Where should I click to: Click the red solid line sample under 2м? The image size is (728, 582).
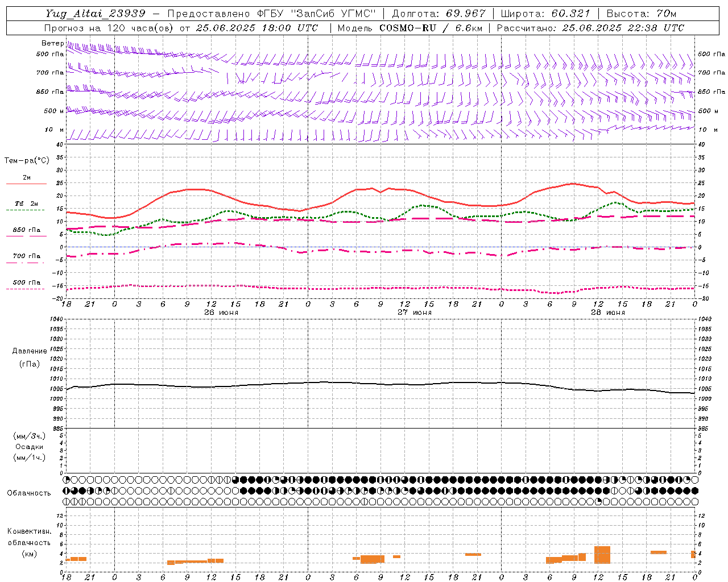26,184
